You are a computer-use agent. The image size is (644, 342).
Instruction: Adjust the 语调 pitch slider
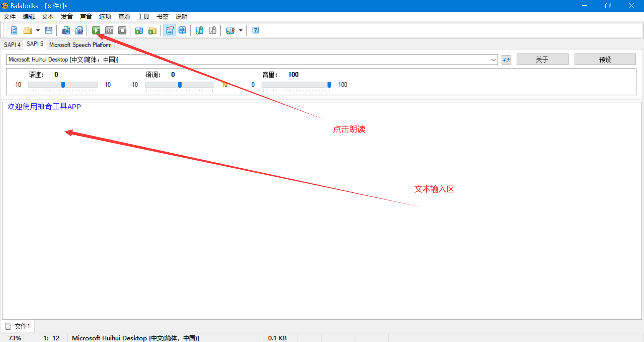(179, 85)
